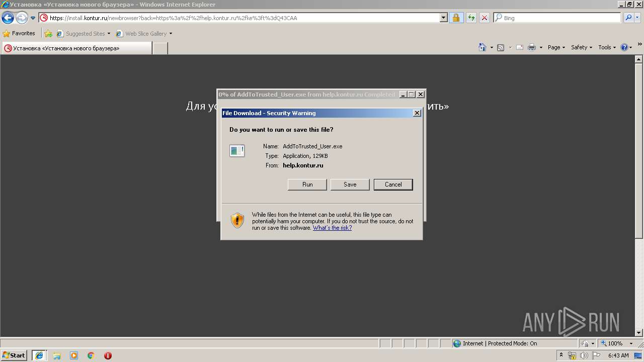
Task: Click the Forward navigation arrow
Action: pos(22,18)
